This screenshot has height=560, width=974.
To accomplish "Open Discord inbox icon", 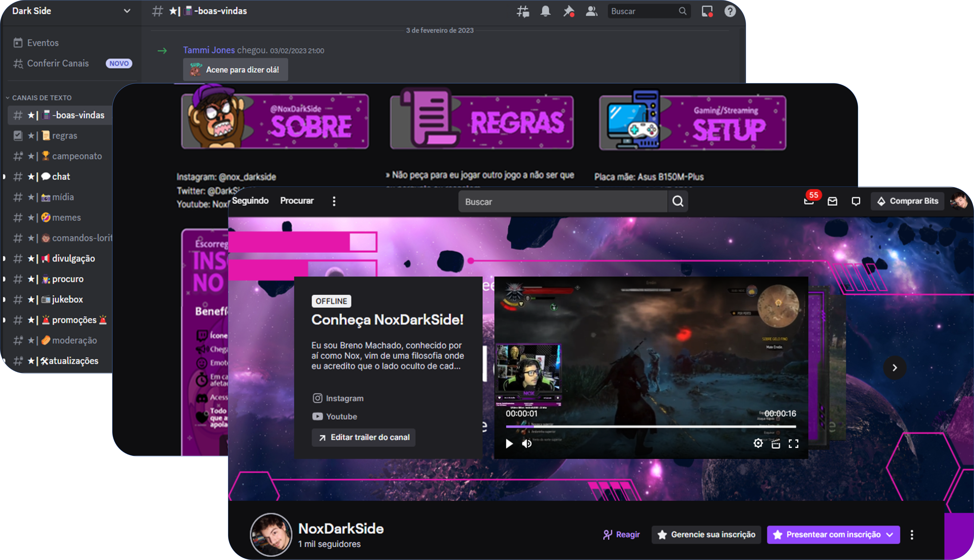I will point(707,11).
